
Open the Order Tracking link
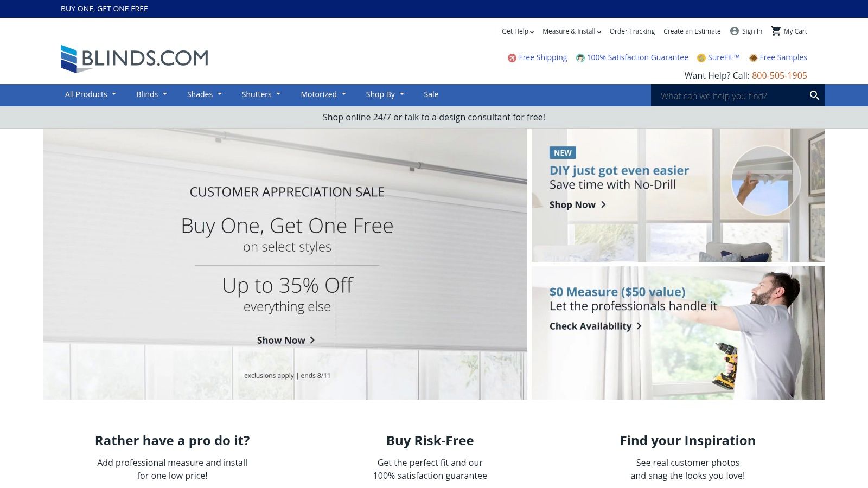click(x=632, y=31)
